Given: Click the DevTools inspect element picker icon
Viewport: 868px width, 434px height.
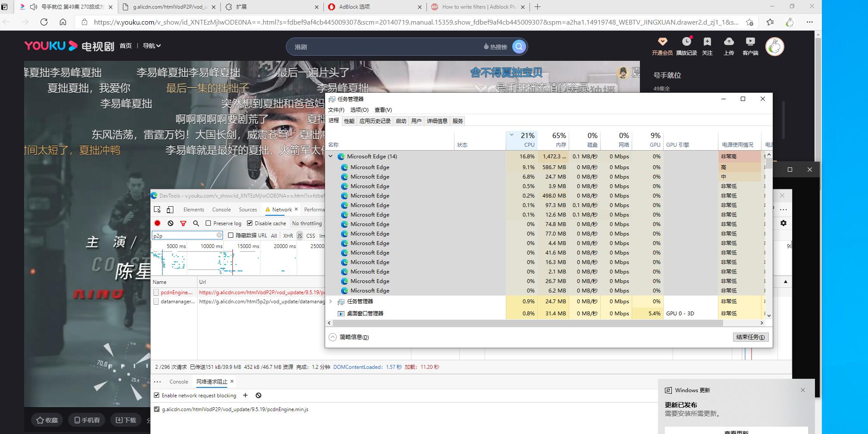Looking at the screenshot, I should 157,210.
